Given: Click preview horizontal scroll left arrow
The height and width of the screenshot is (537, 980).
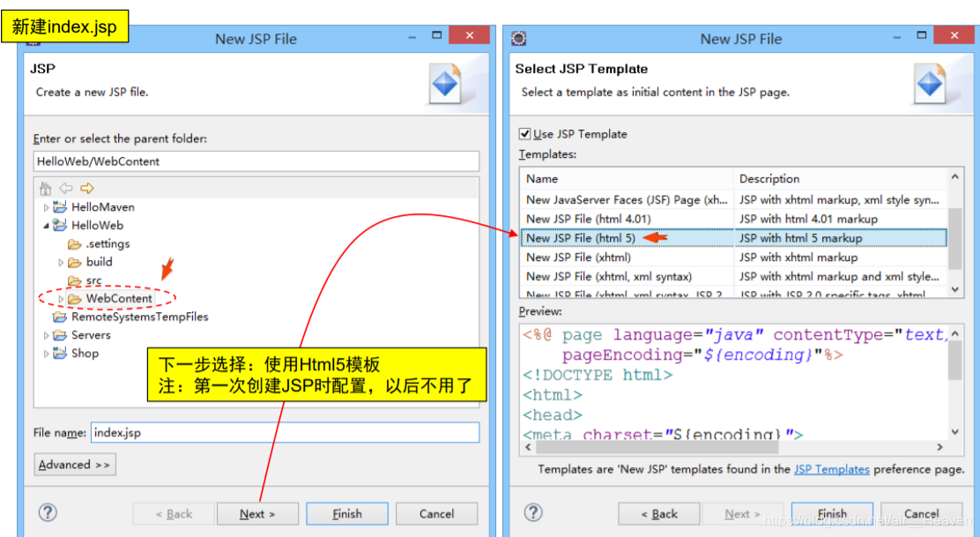Looking at the screenshot, I should tap(529, 447).
